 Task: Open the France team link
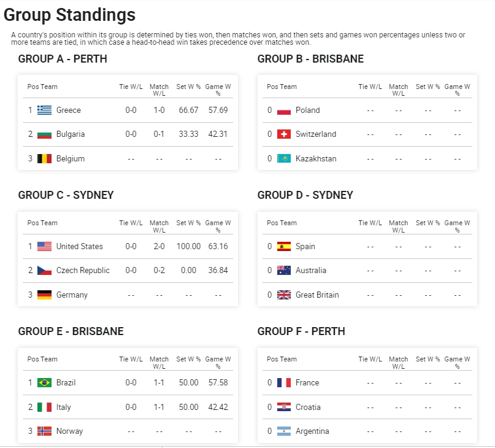click(307, 383)
